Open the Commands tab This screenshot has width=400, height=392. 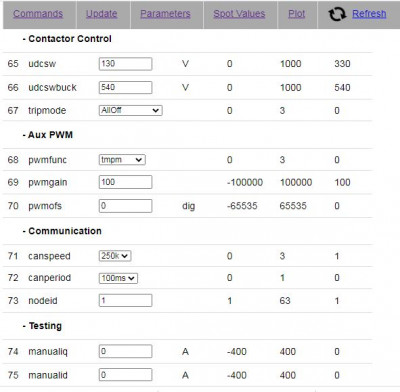[x=38, y=14]
